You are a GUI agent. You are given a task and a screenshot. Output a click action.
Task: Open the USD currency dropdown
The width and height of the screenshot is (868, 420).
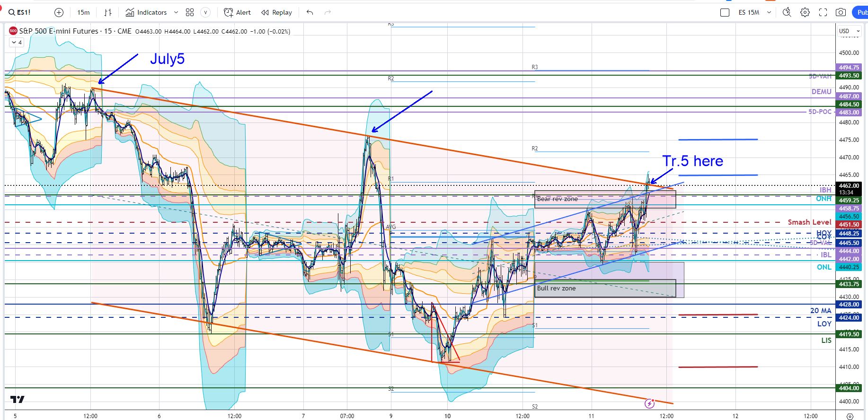pyautogui.click(x=850, y=31)
